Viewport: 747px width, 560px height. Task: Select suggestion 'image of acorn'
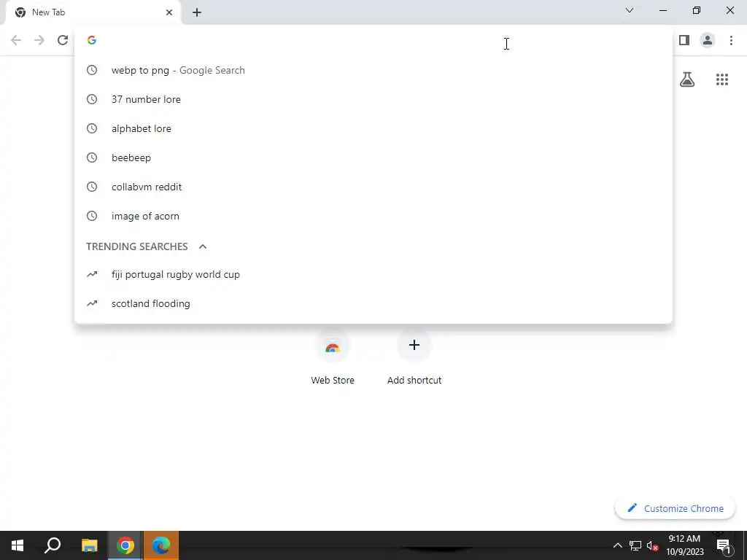373,216
